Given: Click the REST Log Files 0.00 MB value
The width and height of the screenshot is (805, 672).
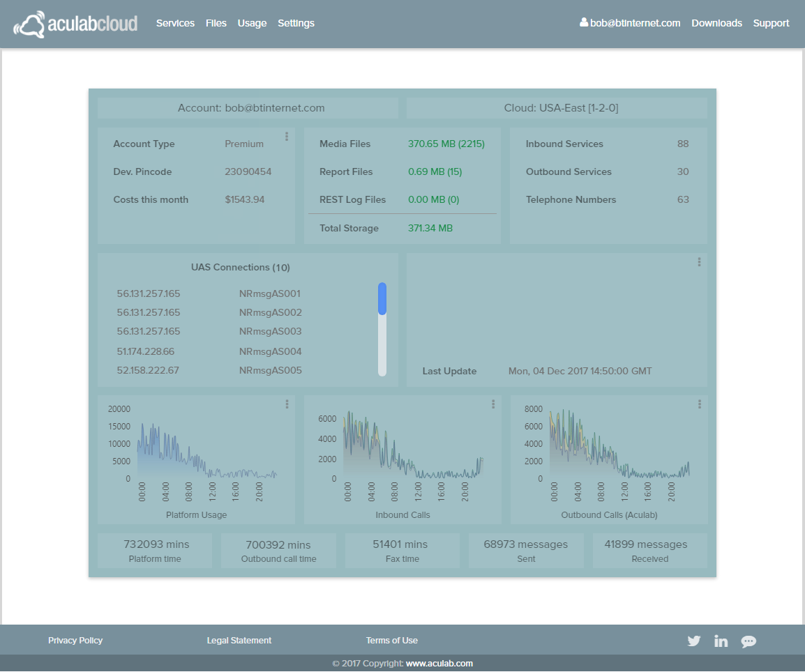Looking at the screenshot, I should pyautogui.click(x=433, y=199).
